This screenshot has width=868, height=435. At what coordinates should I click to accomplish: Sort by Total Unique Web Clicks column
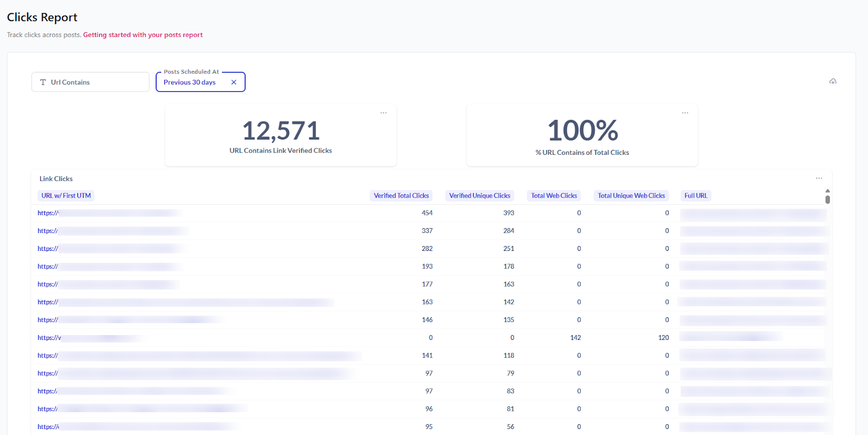pyautogui.click(x=631, y=196)
